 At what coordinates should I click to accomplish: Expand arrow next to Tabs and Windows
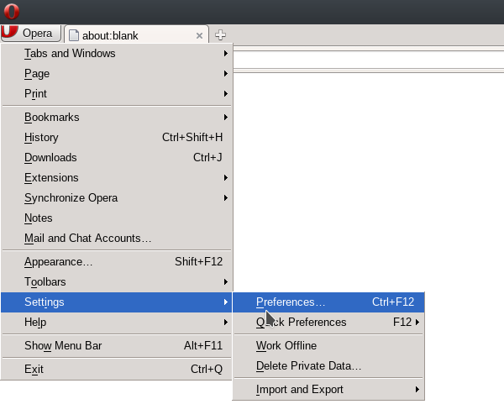[x=226, y=54]
